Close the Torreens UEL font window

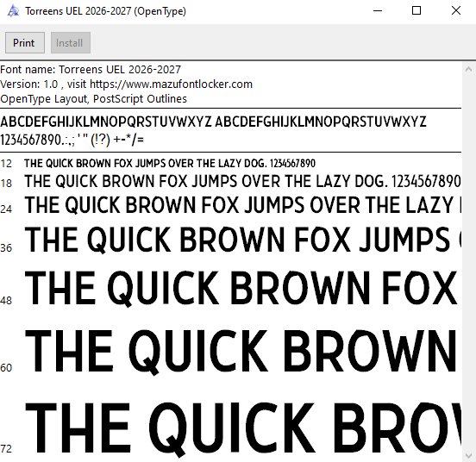click(455, 11)
